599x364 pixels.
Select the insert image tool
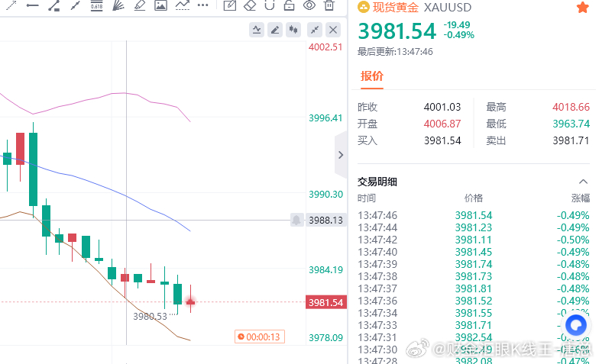click(x=160, y=5)
